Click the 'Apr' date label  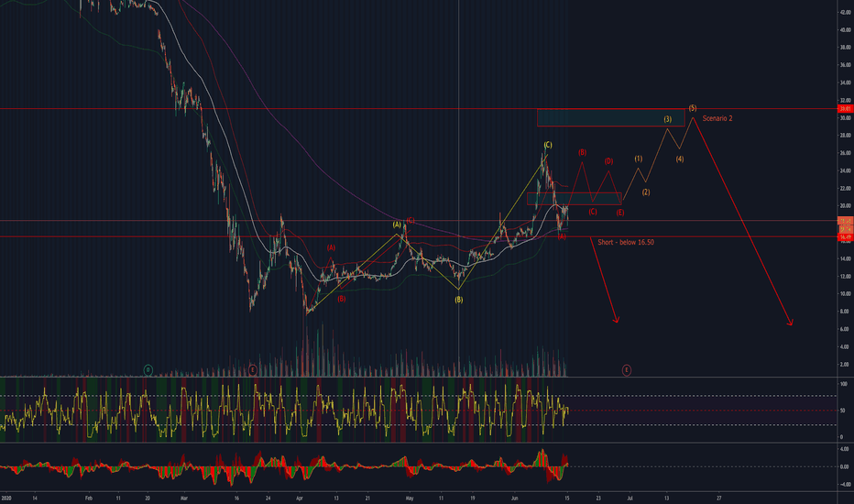coord(299,498)
